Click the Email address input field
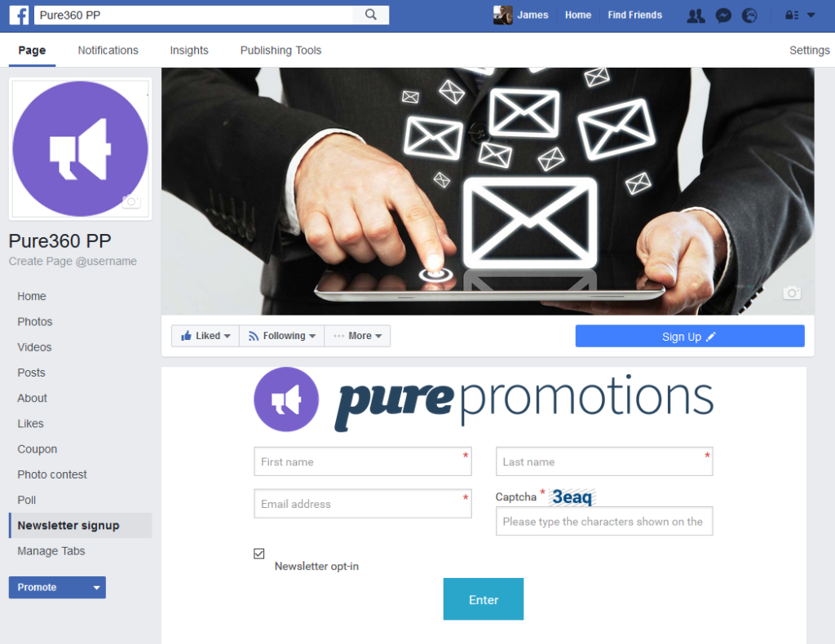The image size is (835, 644). point(363,504)
